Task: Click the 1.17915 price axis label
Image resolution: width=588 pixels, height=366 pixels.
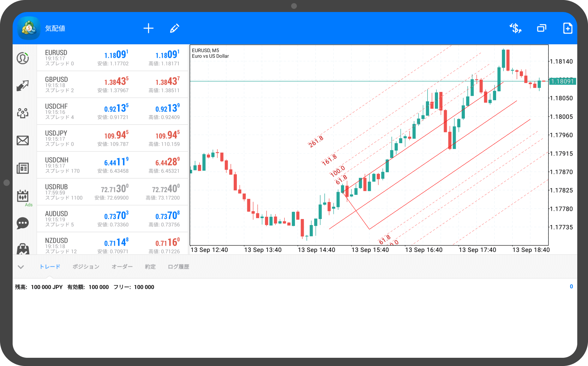Action: (561, 154)
